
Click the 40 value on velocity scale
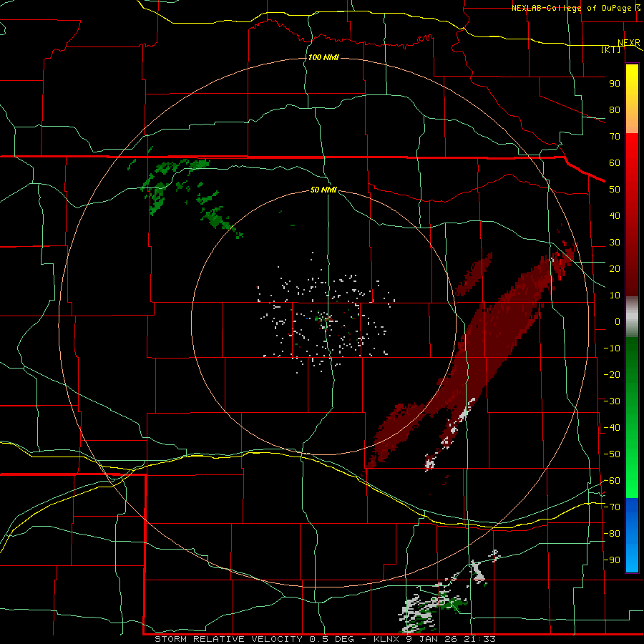[x=615, y=216]
